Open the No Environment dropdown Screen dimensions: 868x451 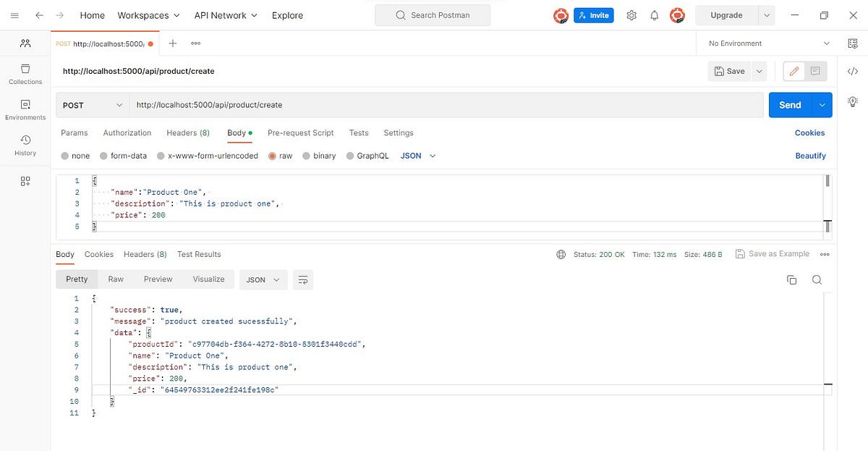point(767,43)
